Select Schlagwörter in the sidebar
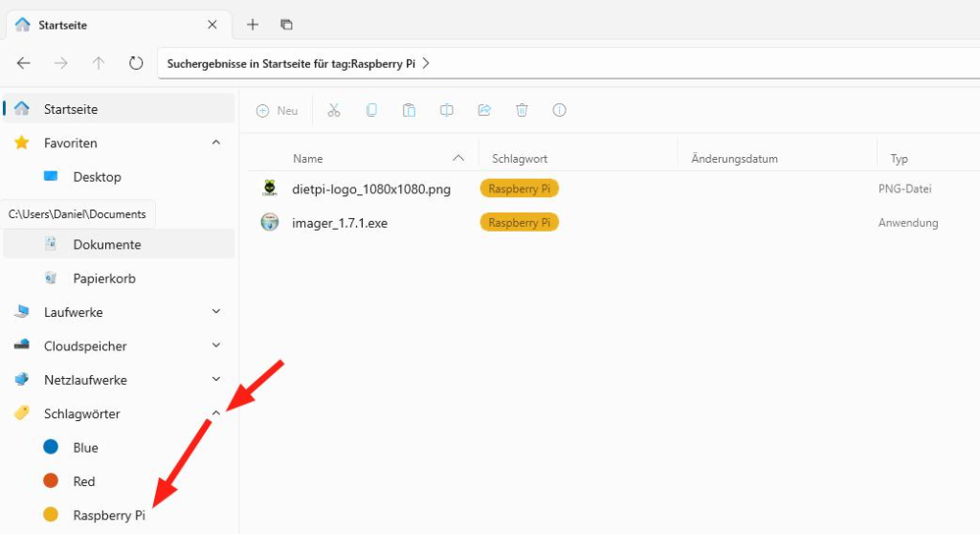 click(x=119, y=413)
